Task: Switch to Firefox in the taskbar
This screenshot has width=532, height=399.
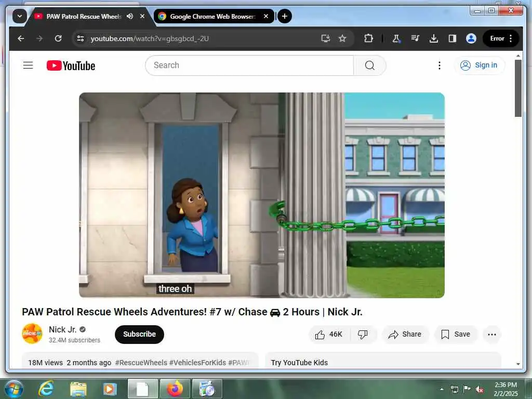Action: tap(175, 389)
